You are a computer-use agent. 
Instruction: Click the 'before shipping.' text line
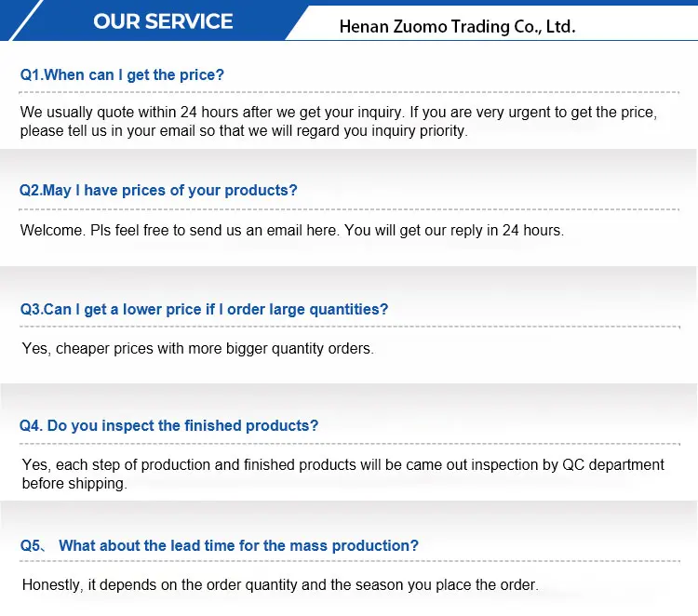coord(74,484)
